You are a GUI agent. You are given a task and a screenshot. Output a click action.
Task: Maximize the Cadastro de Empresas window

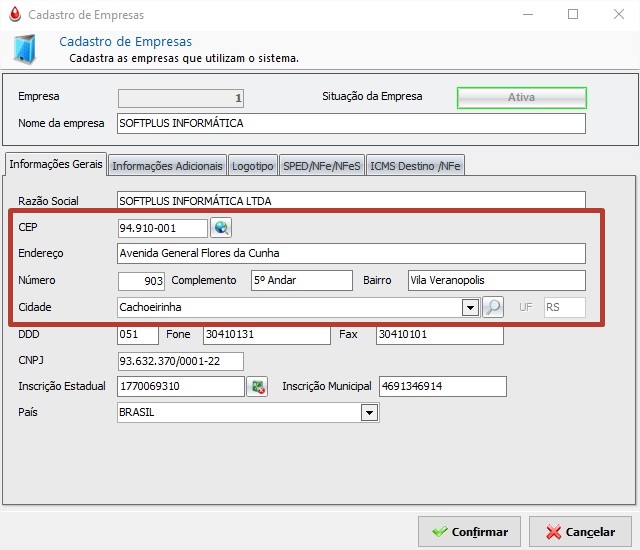pyautogui.click(x=573, y=14)
